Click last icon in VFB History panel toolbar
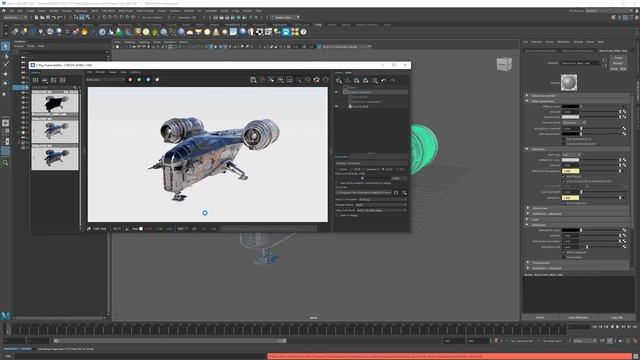This screenshot has width=640, height=360. pos(62,80)
